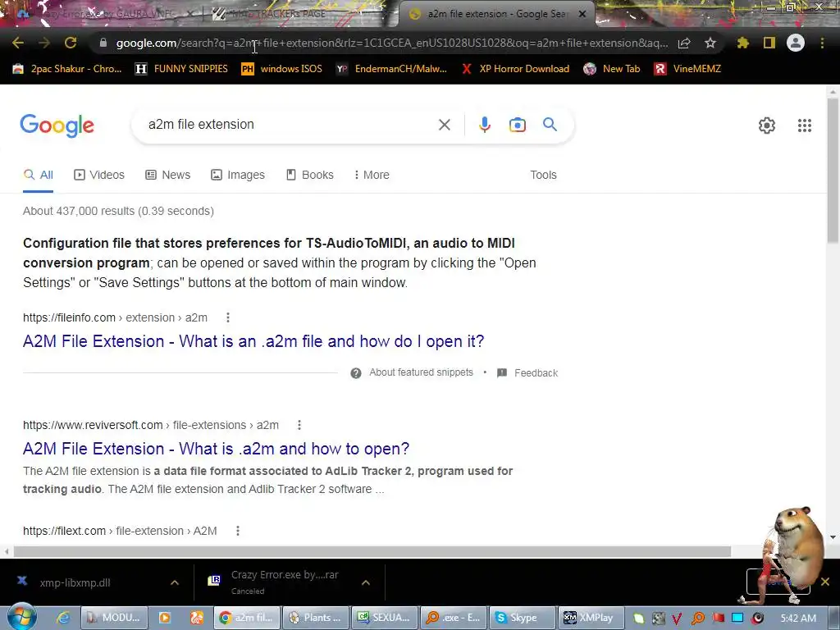Open Google quick settings gear

click(767, 126)
